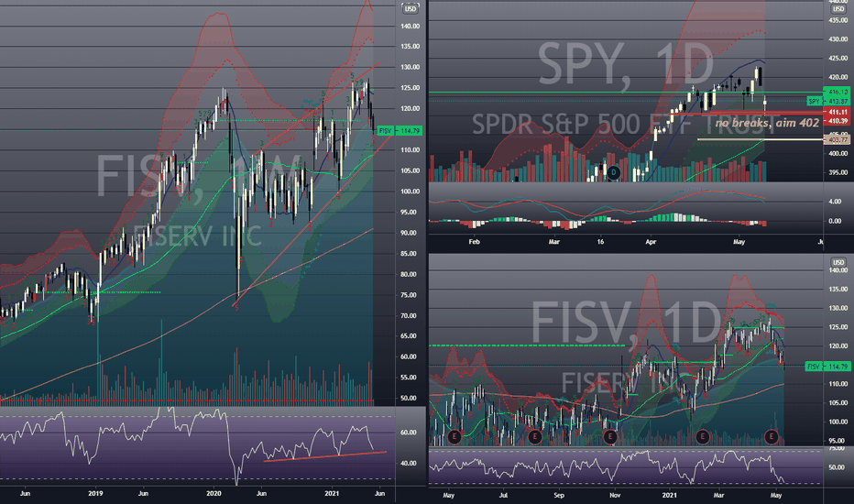Open the E earnings marker between 2021 and Mar

click(x=703, y=436)
